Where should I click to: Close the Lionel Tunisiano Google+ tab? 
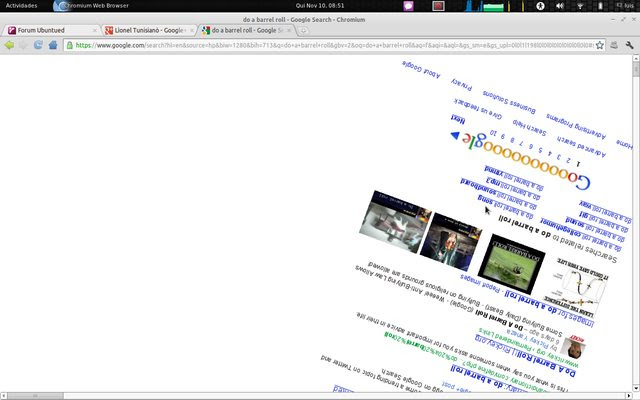(192, 30)
